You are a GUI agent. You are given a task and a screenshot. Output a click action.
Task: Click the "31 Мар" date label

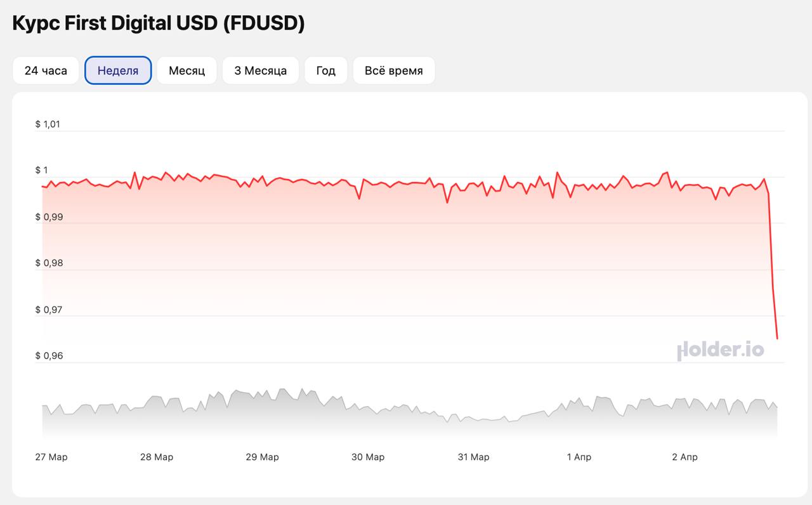coord(473,457)
